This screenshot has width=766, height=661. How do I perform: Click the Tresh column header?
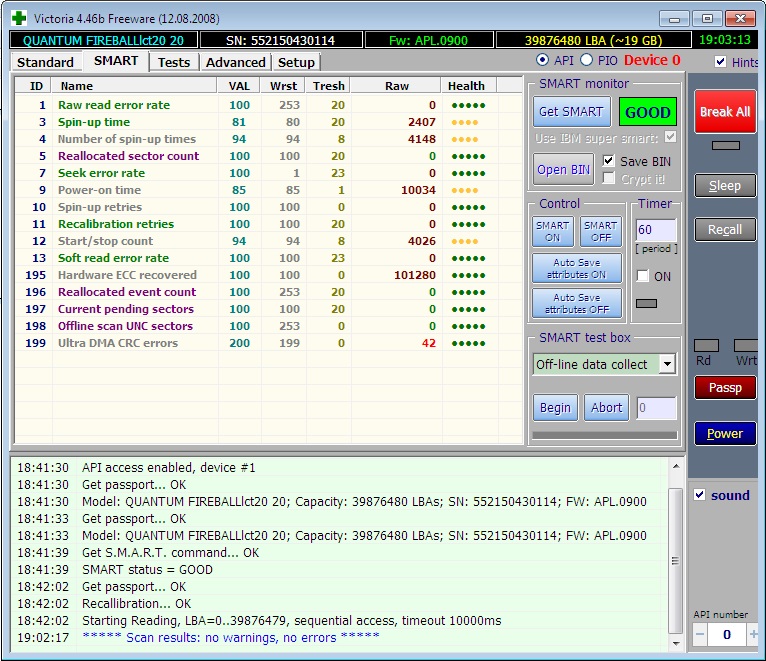tap(328, 86)
